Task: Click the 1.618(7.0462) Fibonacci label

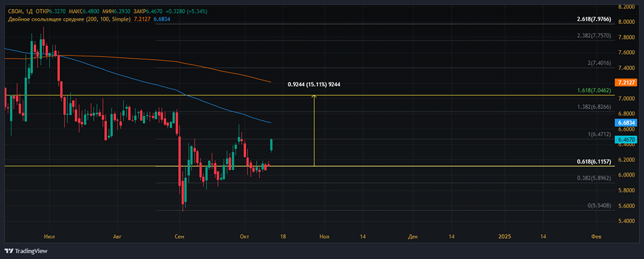Action: pos(594,90)
